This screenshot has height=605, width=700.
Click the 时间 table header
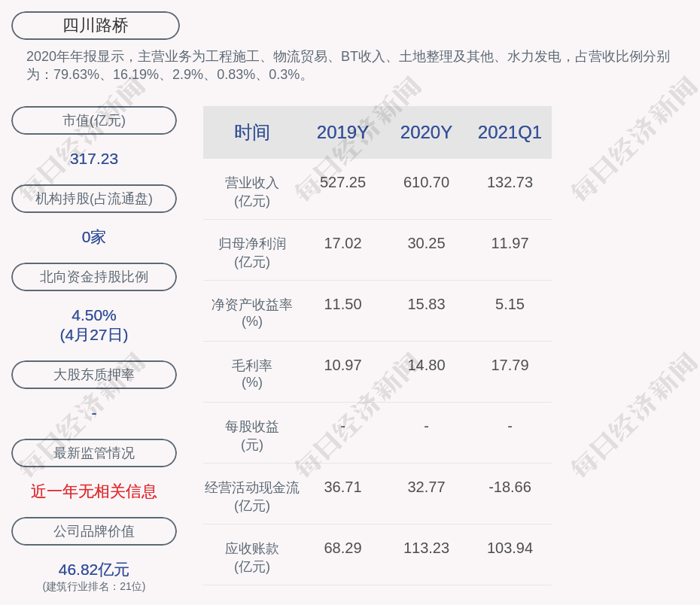[x=251, y=132]
